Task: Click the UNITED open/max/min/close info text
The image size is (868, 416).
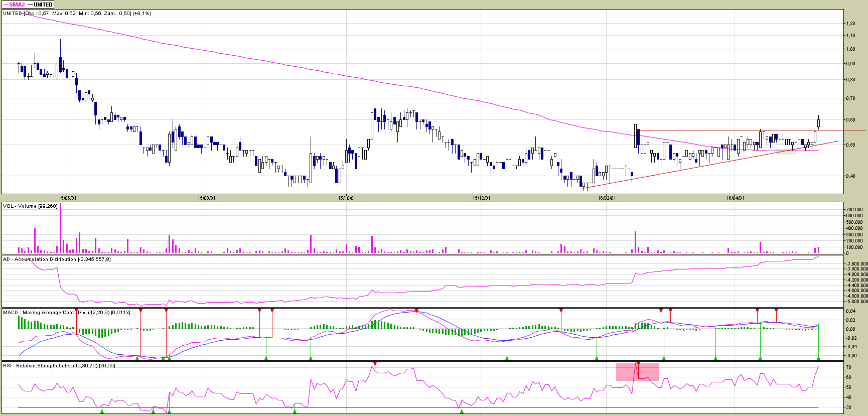Action: [77, 14]
